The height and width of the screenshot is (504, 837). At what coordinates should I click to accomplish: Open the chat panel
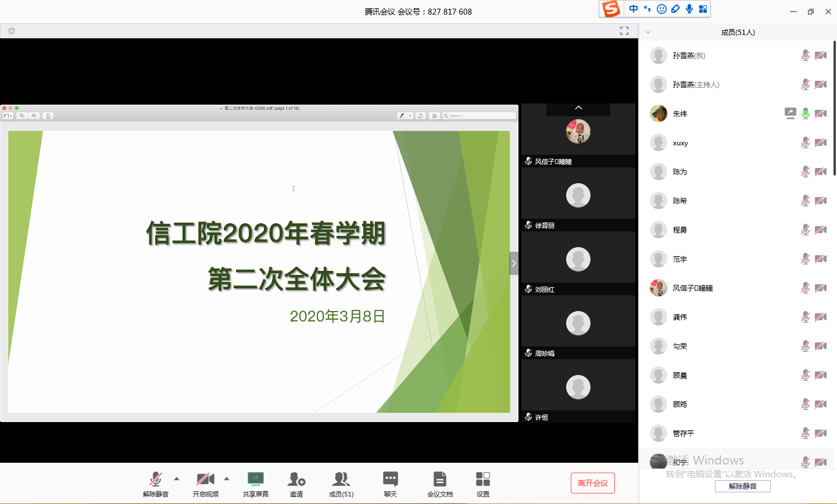click(391, 480)
